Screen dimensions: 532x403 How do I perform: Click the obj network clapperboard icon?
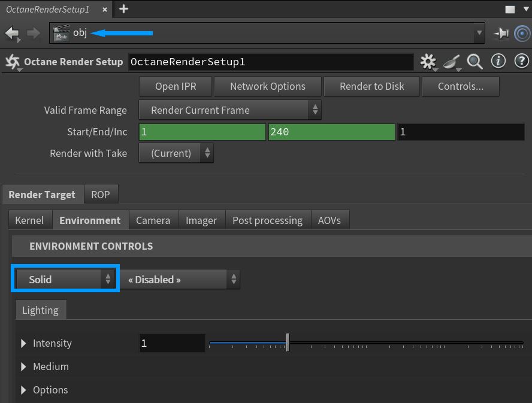point(61,34)
